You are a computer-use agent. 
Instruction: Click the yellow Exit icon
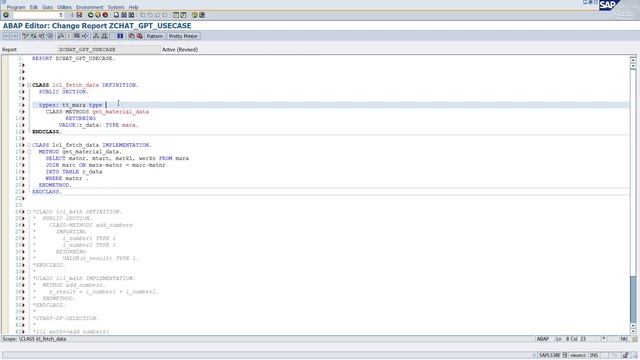click(98, 15)
